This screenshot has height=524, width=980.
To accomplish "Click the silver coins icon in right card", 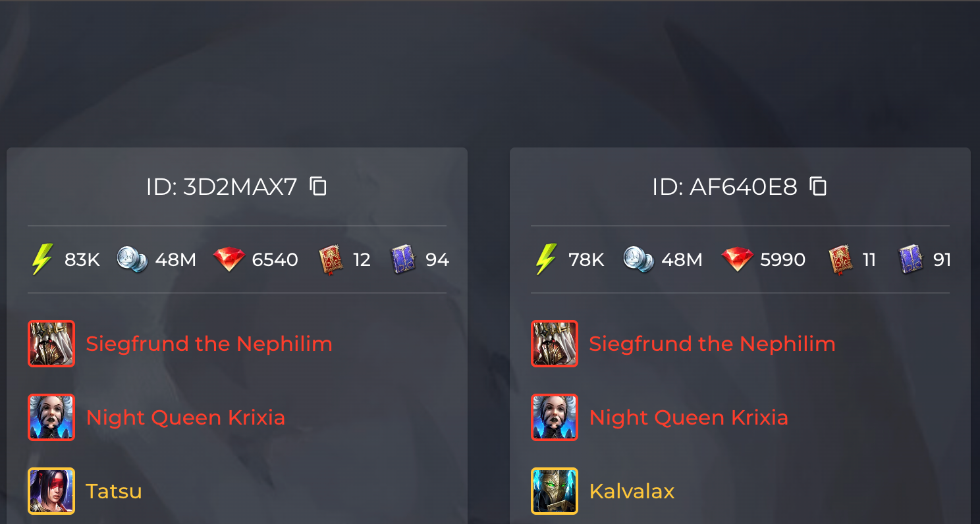I will 638,259.
